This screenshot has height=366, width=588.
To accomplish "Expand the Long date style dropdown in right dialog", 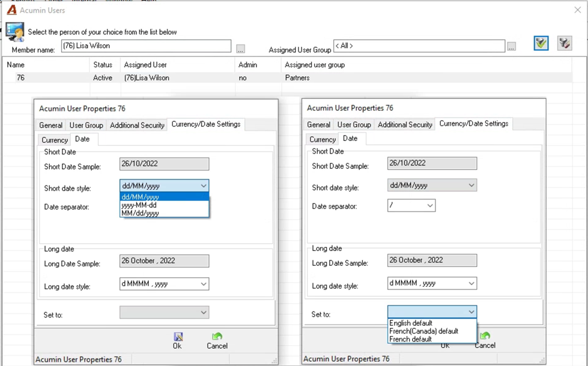I will pyautogui.click(x=471, y=283).
